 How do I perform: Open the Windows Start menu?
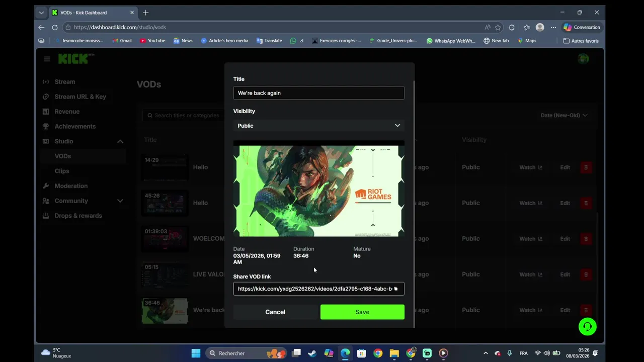196,353
